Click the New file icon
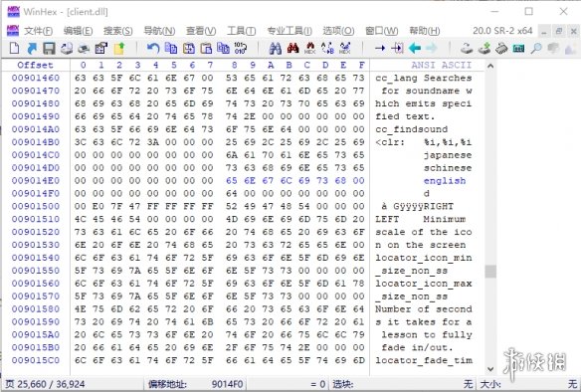 coord(14,48)
